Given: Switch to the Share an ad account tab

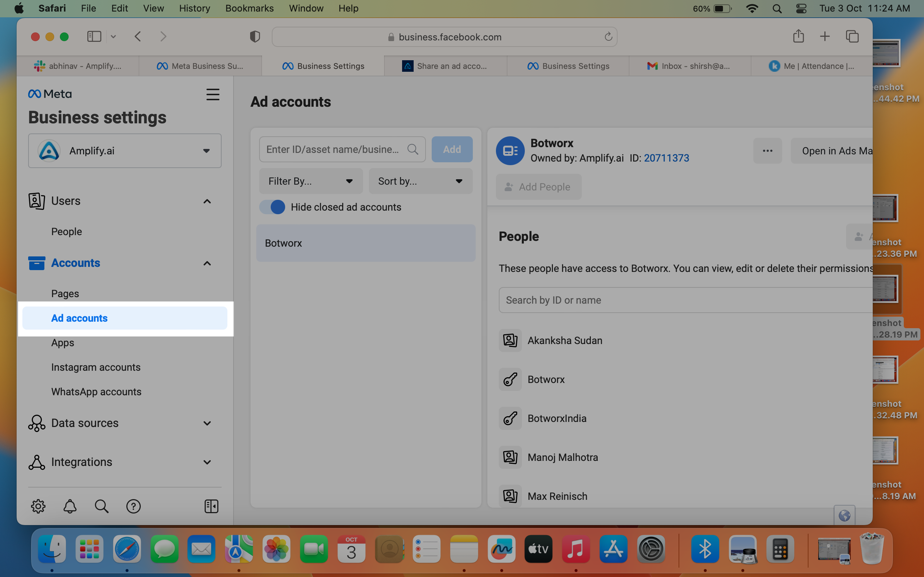Looking at the screenshot, I should 445,66.
